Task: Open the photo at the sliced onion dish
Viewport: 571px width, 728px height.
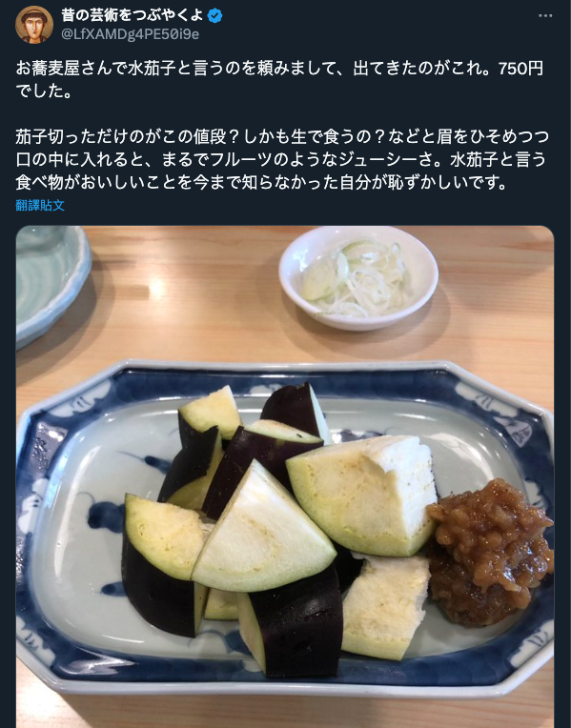Action: (358, 277)
